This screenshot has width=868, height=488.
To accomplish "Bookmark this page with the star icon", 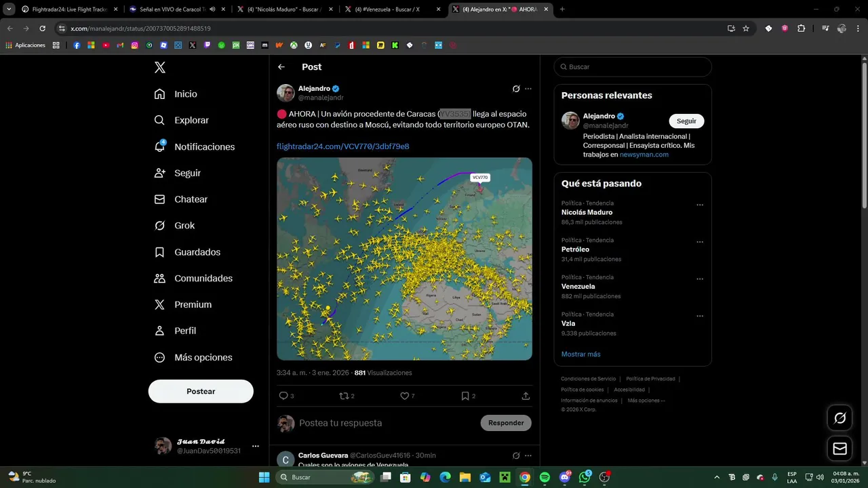I will point(746,28).
